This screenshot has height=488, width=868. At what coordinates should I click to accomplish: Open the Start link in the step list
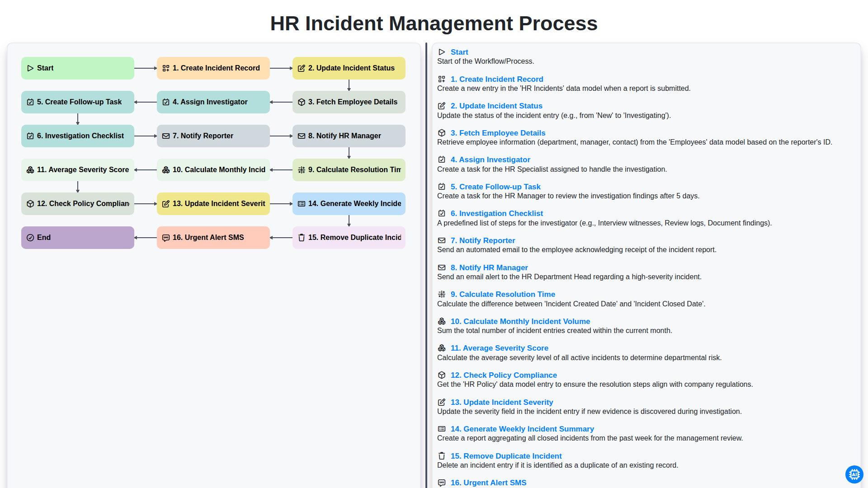pyautogui.click(x=459, y=52)
